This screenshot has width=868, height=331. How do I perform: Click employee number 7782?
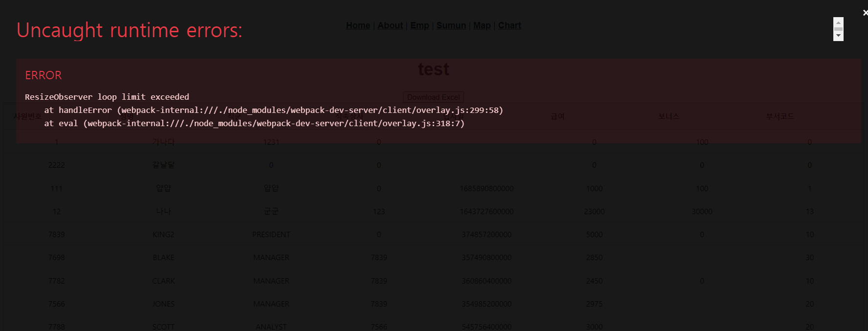57,281
